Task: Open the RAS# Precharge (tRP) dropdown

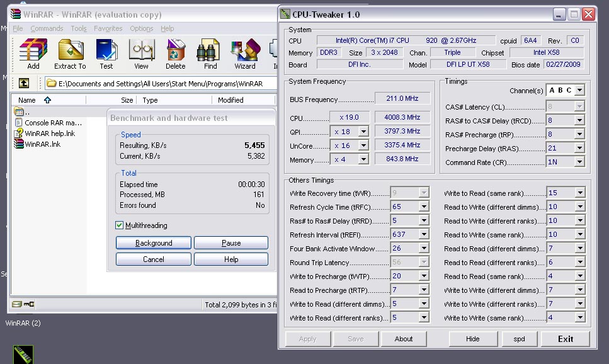Action: click(579, 134)
